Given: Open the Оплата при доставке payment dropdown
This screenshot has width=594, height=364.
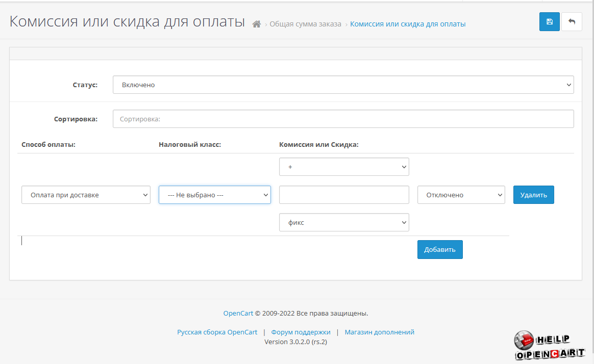Looking at the screenshot, I should coord(86,195).
